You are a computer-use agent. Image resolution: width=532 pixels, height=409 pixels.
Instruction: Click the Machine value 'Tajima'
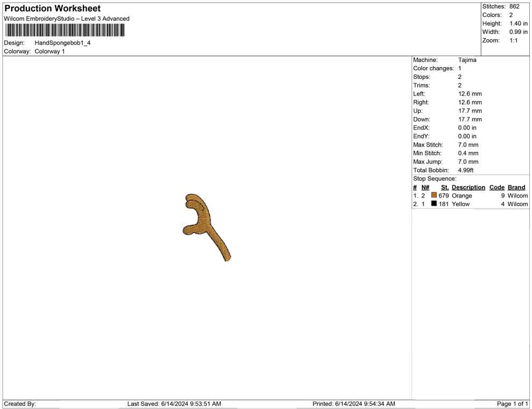click(467, 60)
